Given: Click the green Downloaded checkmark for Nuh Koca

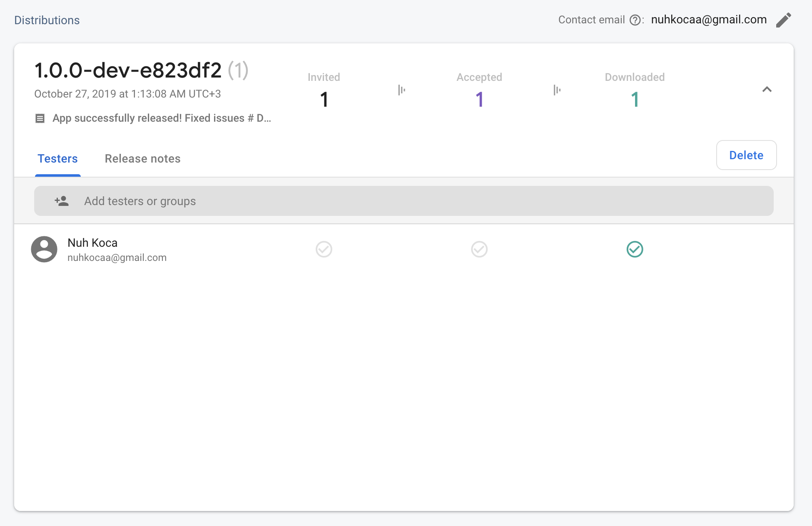Looking at the screenshot, I should (635, 249).
